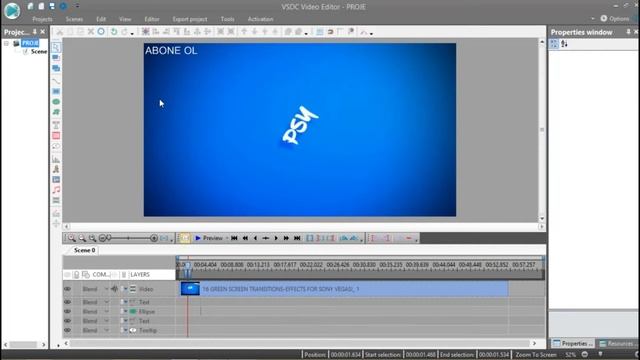Click the green Undo arrow icon
The image size is (640, 360).
[114, 32]
